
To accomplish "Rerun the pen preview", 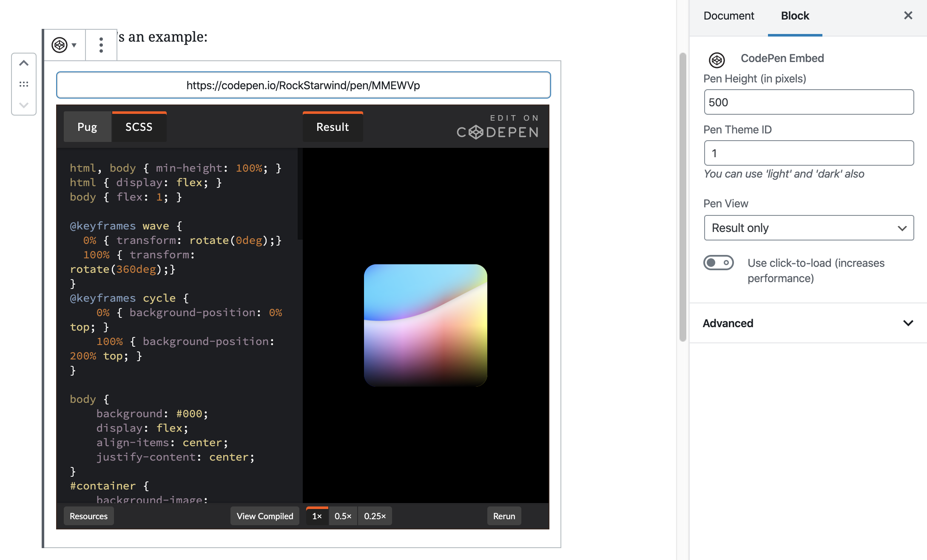I will 504,516.
